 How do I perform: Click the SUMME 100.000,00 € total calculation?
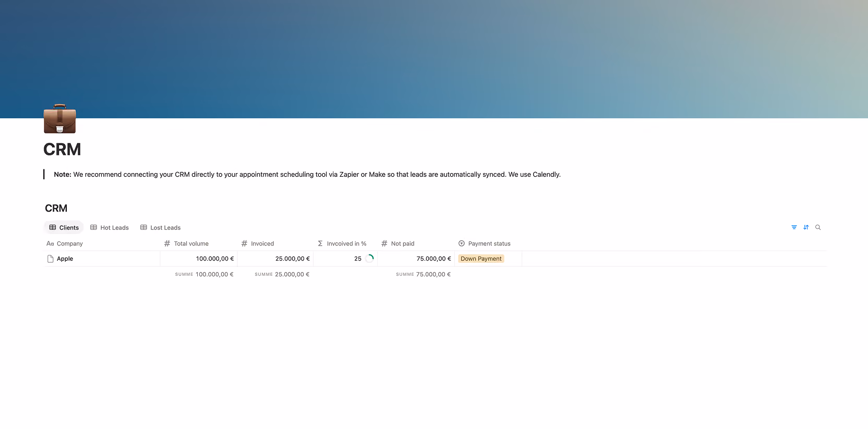tap(204, 274)
